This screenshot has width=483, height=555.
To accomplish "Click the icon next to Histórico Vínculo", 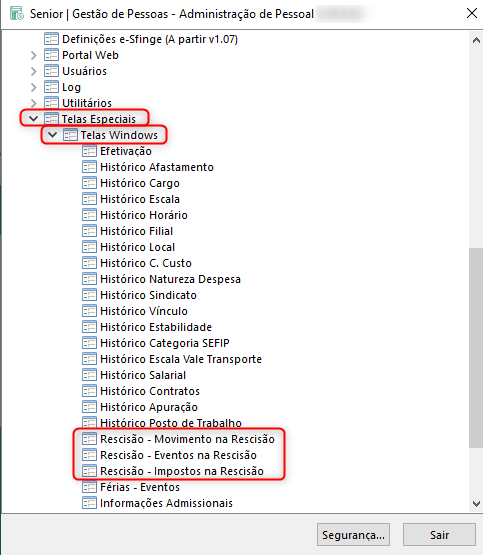I will [x=89, y=311].
